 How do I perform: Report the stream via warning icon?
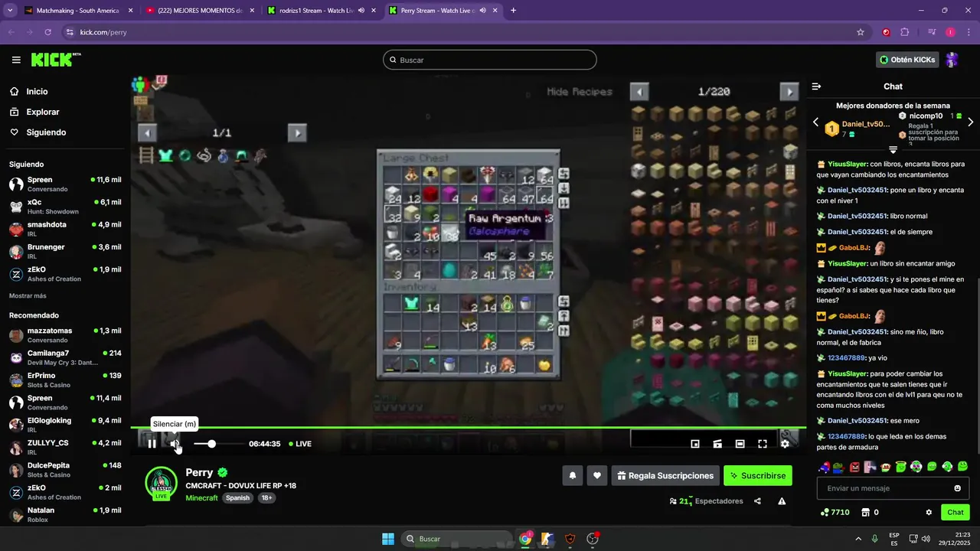tap(782, 501)
